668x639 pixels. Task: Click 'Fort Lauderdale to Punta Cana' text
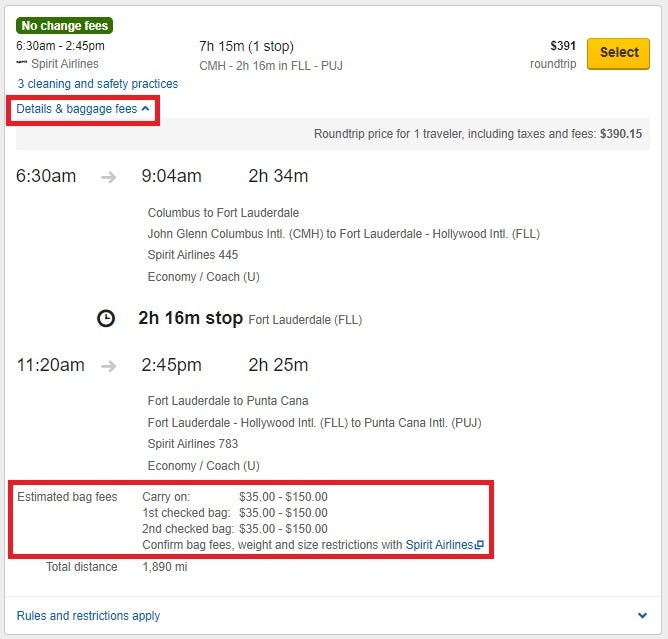tap(228, 401)
